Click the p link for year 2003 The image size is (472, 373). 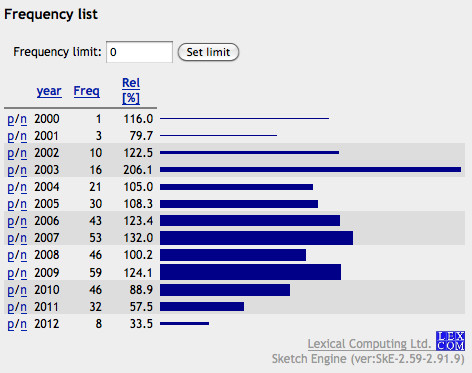tap(11, 170)
